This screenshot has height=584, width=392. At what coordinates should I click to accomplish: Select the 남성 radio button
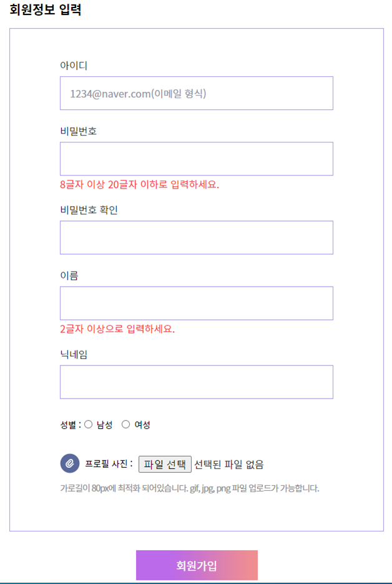click(89, 425)
